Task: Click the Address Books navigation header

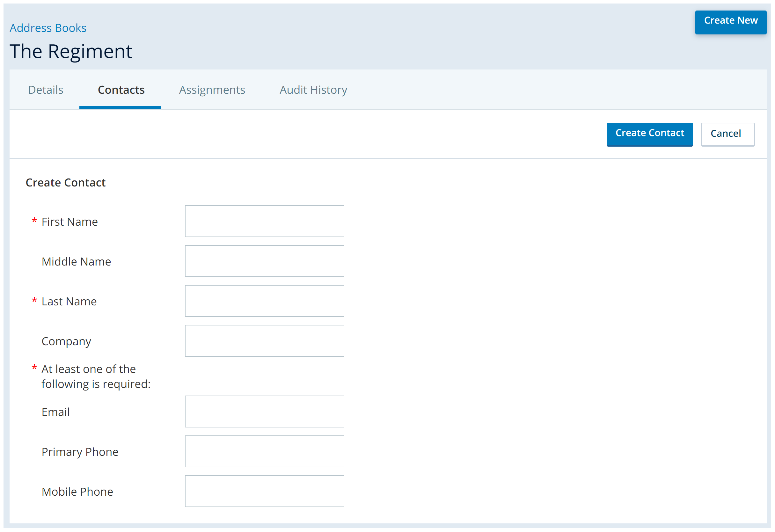Action: click(48, 28)
